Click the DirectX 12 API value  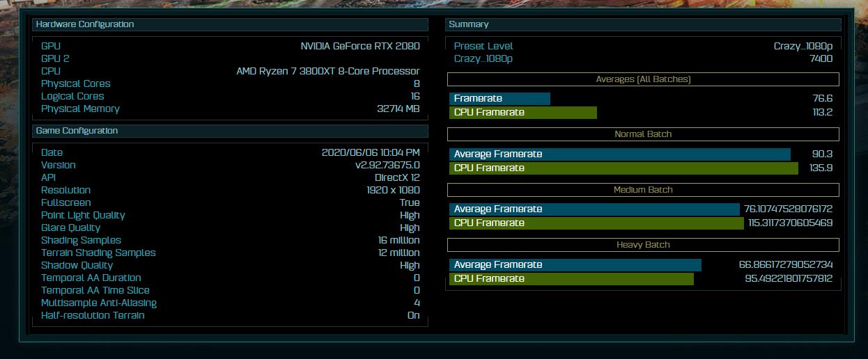(397, 177)
